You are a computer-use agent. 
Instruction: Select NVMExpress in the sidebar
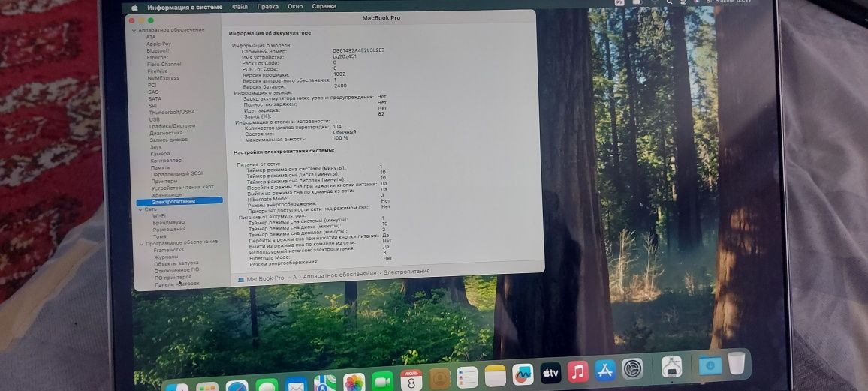pyautogui.click(x=163, y=78)
